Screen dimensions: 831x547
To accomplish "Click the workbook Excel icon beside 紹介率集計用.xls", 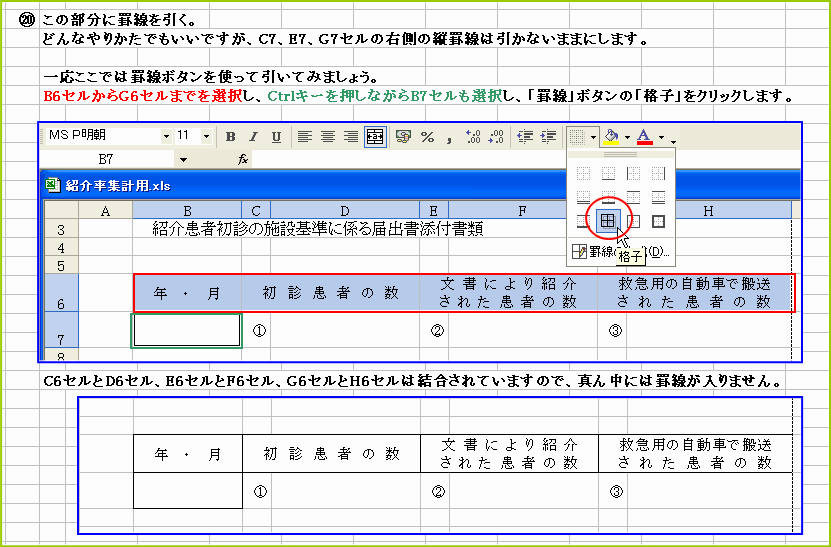I will coord(53,185).
